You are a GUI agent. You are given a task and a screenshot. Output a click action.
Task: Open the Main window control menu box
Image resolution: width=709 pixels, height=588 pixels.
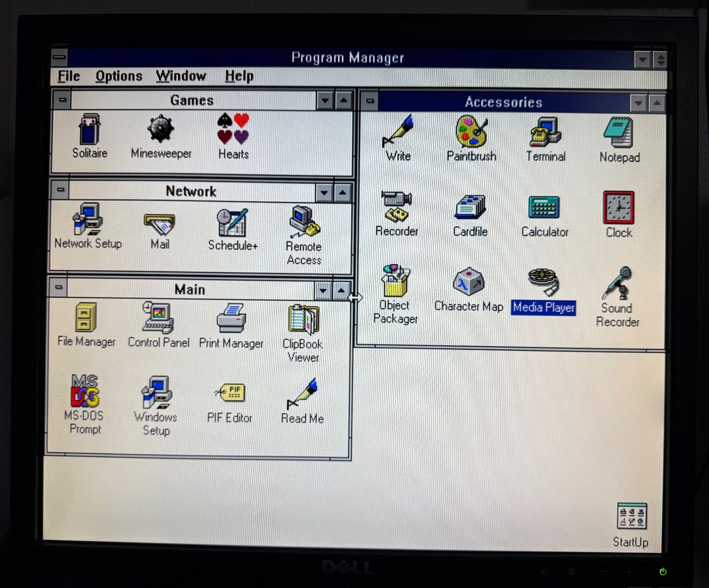58,287
